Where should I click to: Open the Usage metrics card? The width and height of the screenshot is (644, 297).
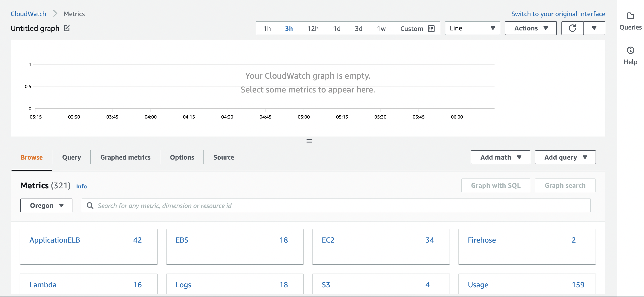(527, 285)
